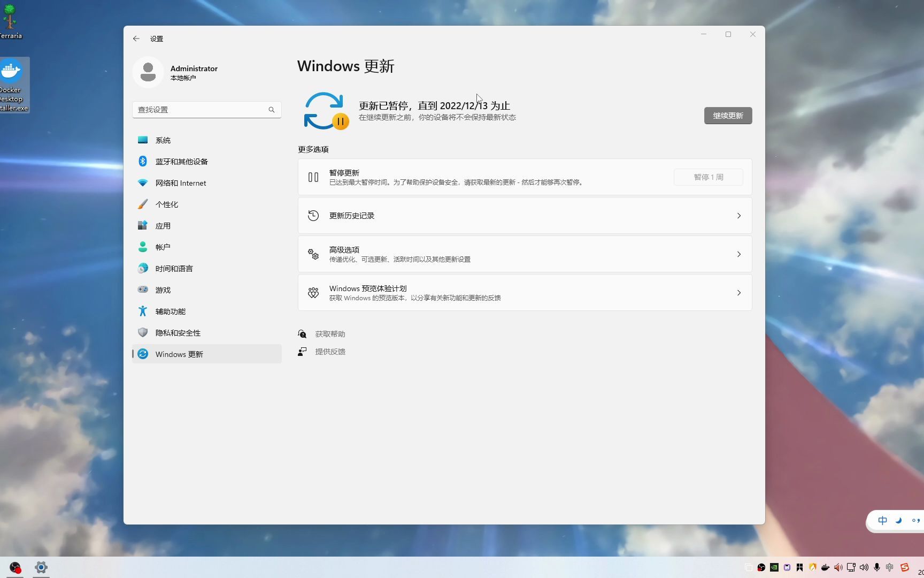Click the 更新已暂停 status headline
Screen dimensions: 924x578
tap(434, 106)
